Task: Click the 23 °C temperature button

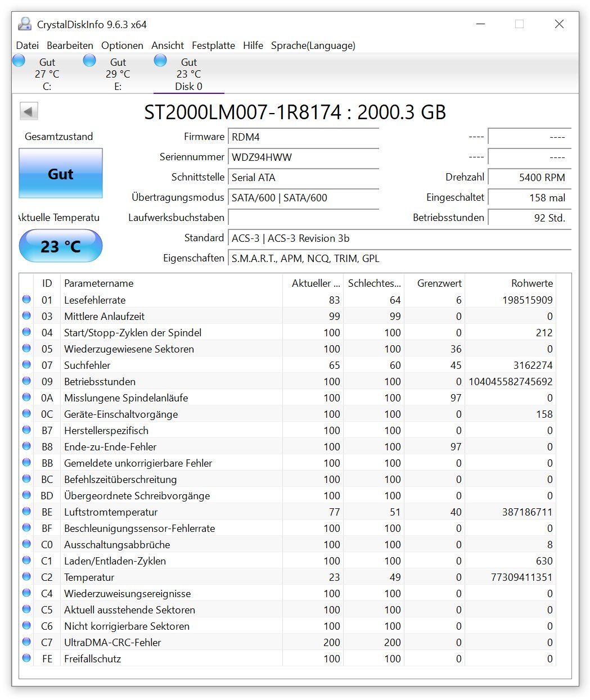Action: pos(61,246)
